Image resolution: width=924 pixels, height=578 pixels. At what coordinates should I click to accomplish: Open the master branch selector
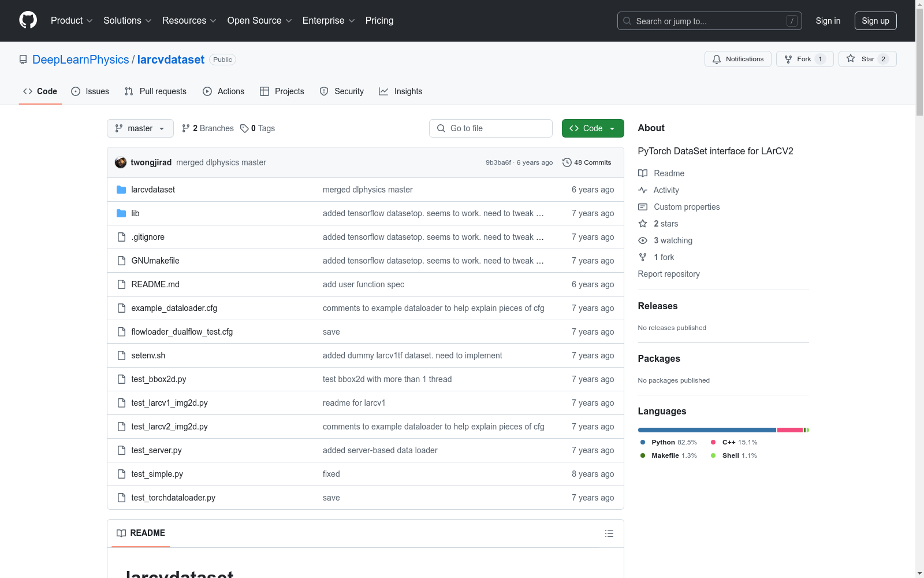pyautogui.click(x=140, y=128)
